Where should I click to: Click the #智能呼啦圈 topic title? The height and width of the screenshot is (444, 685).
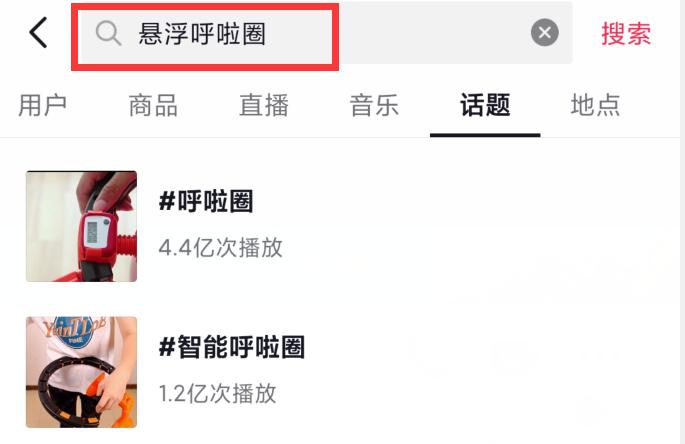pos(232,347)
